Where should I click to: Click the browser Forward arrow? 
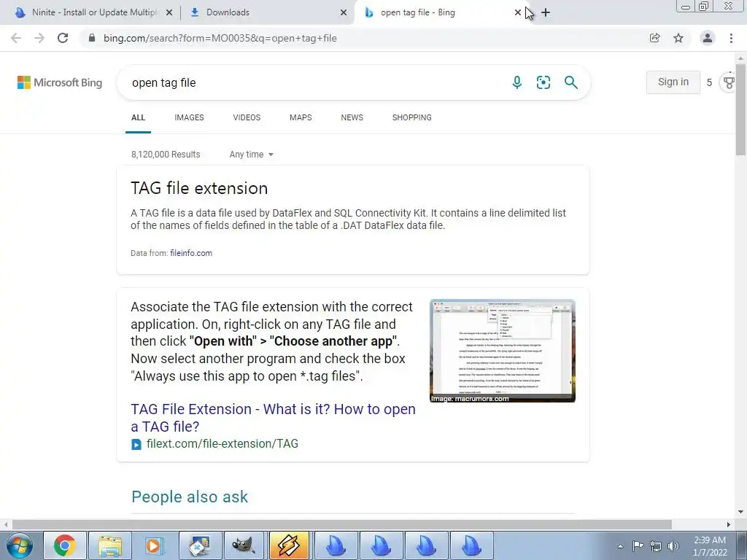[39, 38]
